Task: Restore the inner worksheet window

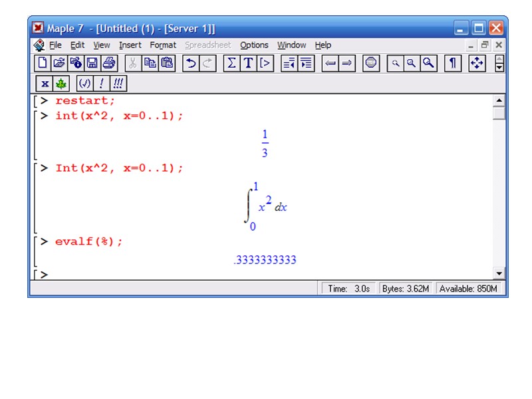Action: 485,45
